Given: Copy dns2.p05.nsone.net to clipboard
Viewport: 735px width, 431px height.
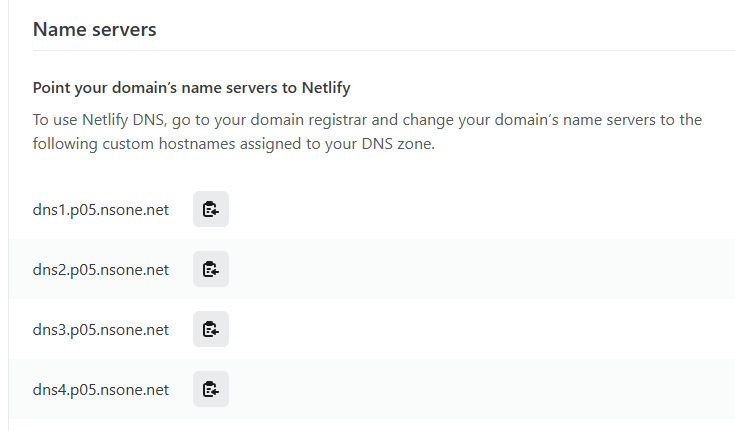Looking at the screenshot, I should pyautogui.click(x=211, y=269).
